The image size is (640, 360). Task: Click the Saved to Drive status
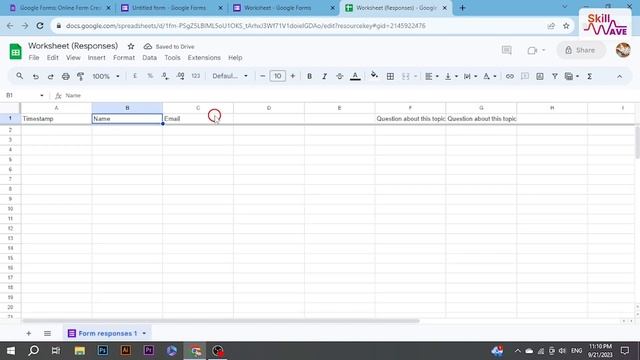pyautogui.click(x=169, y=47)
